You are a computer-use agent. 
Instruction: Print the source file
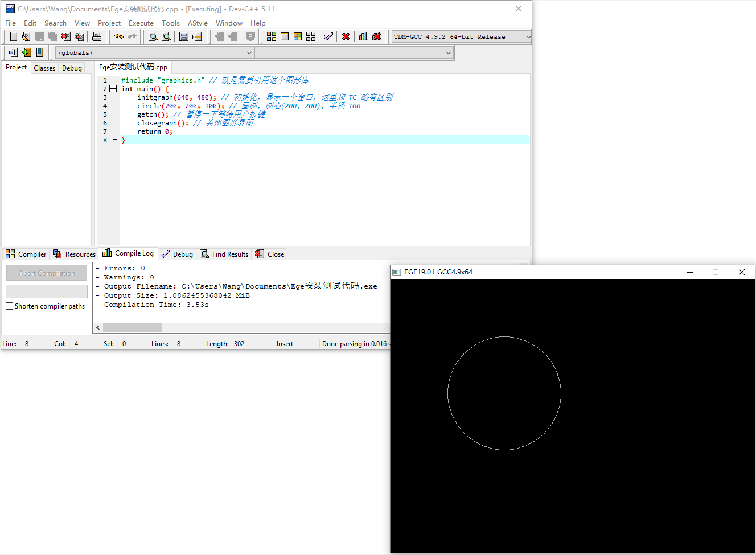click(96, 36)
